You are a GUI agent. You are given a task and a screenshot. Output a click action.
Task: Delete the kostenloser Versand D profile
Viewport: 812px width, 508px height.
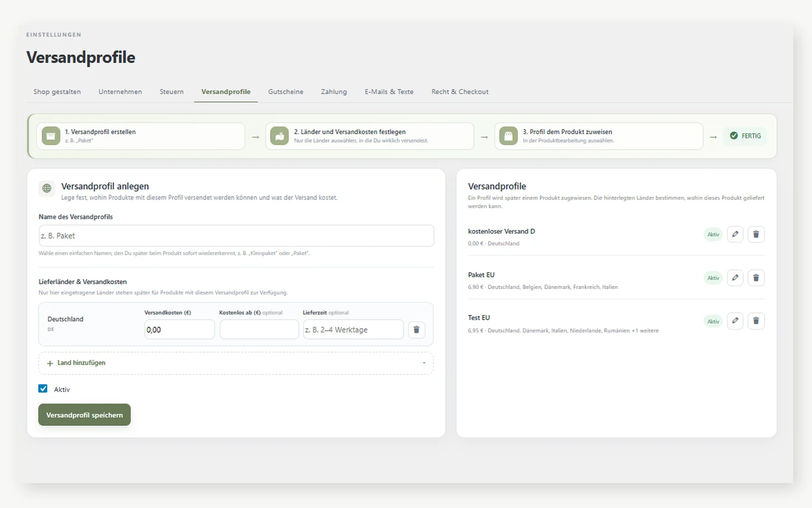pyautogui.click(x=756, y=234)
